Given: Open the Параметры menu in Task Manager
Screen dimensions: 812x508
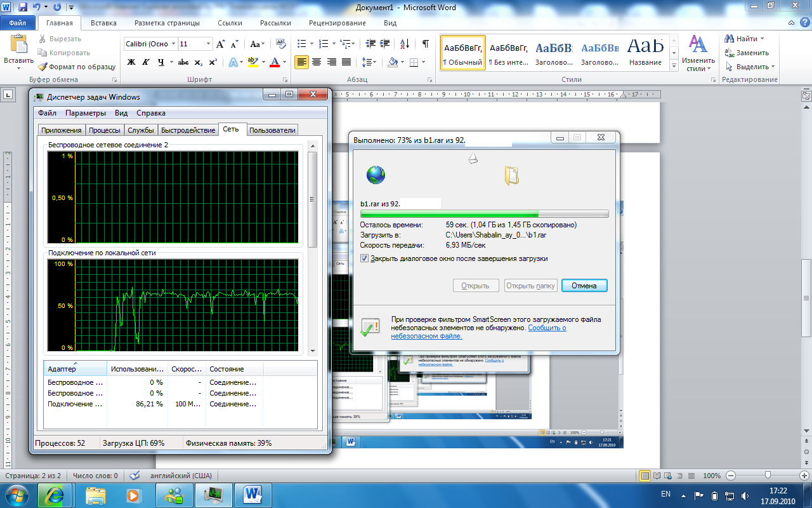Looking at the screenshot, I should (86, 113).
